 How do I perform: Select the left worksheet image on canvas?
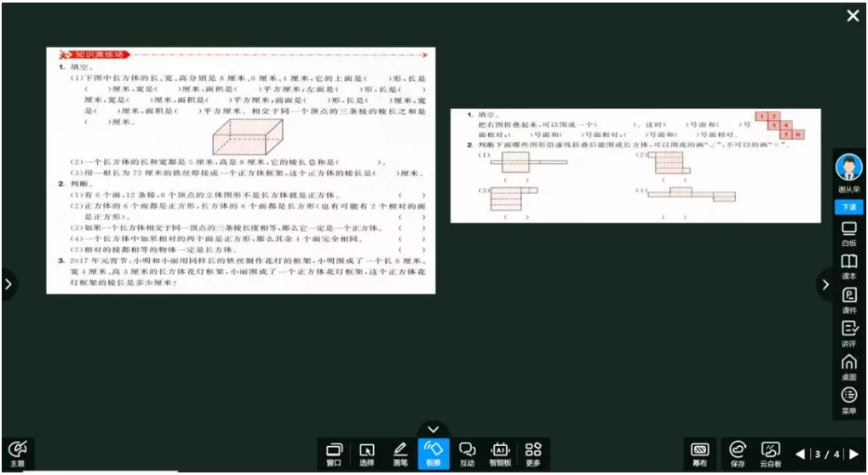[240, 170]
